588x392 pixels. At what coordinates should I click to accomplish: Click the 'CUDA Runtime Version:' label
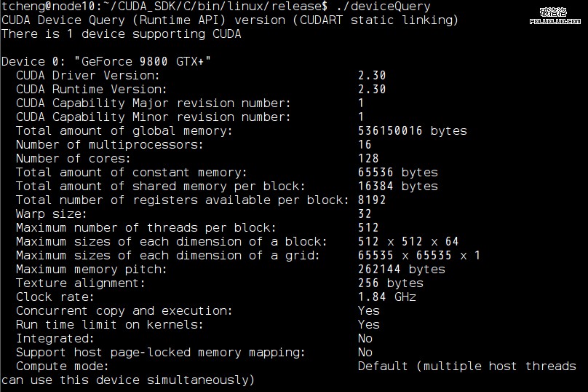coord(91,90)
